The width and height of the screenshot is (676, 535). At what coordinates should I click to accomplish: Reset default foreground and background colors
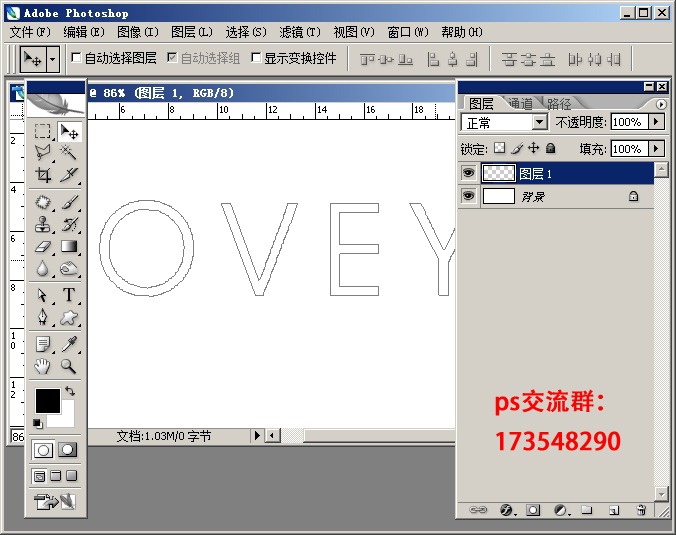(38, 424)
